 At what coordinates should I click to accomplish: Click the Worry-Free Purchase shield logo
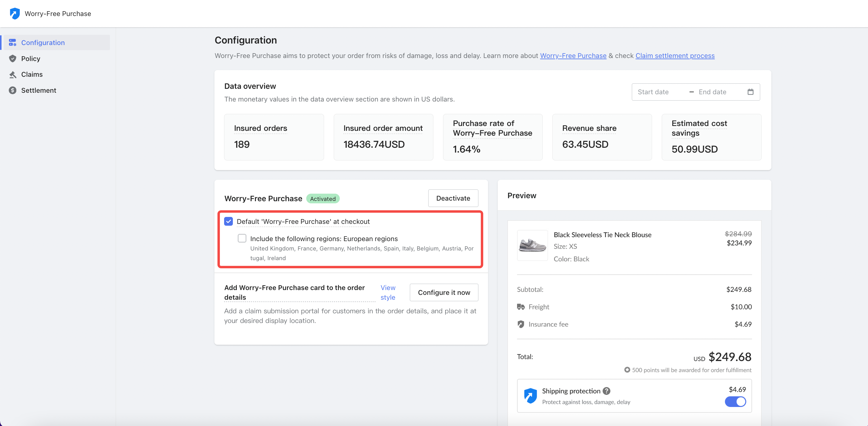pyautogui.click(x=14, y=14)
